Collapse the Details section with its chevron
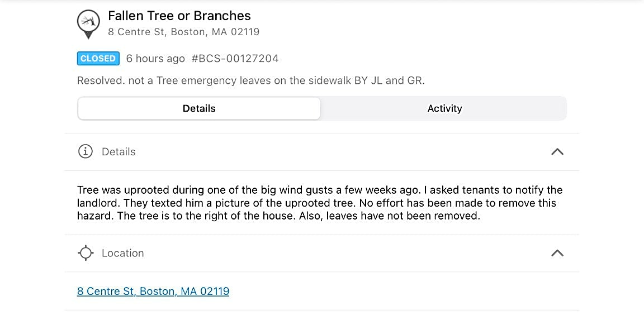The height and width of the screenshot is (315, 644). [x=557, y=152]
